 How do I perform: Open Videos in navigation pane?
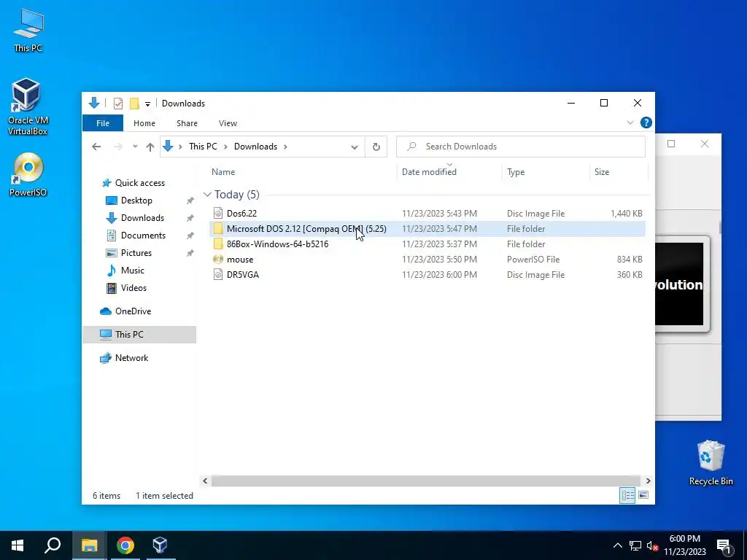pyautogui.click(x=133, y=287)
